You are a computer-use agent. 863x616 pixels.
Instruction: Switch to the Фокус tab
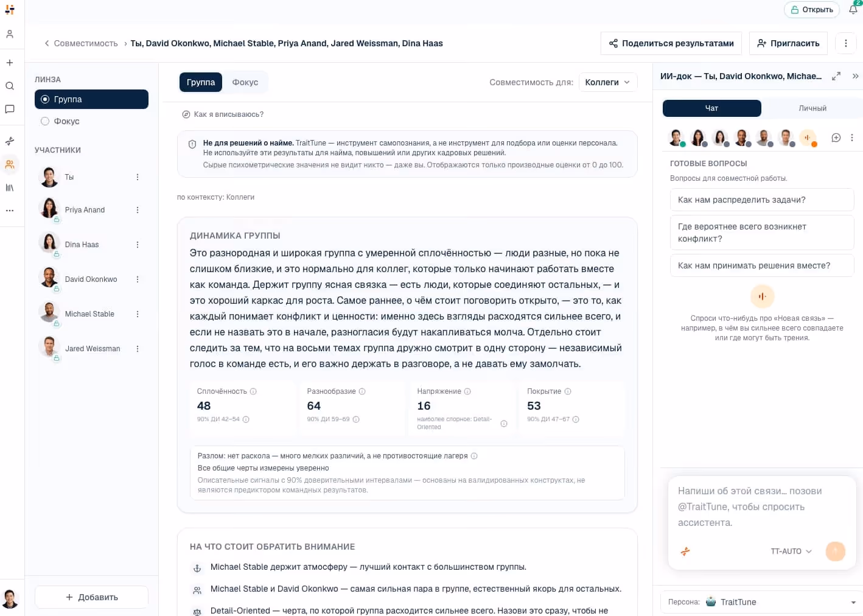coord(245,82)
